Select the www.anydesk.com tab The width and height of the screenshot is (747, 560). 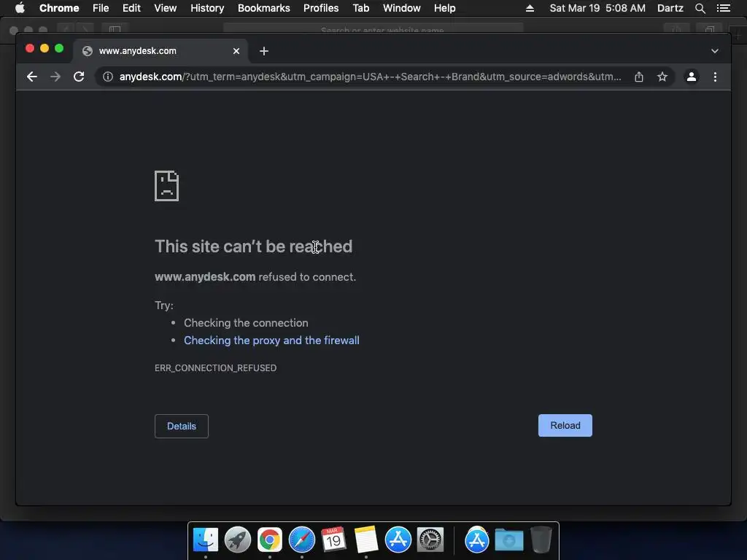(x=160, y=51)
